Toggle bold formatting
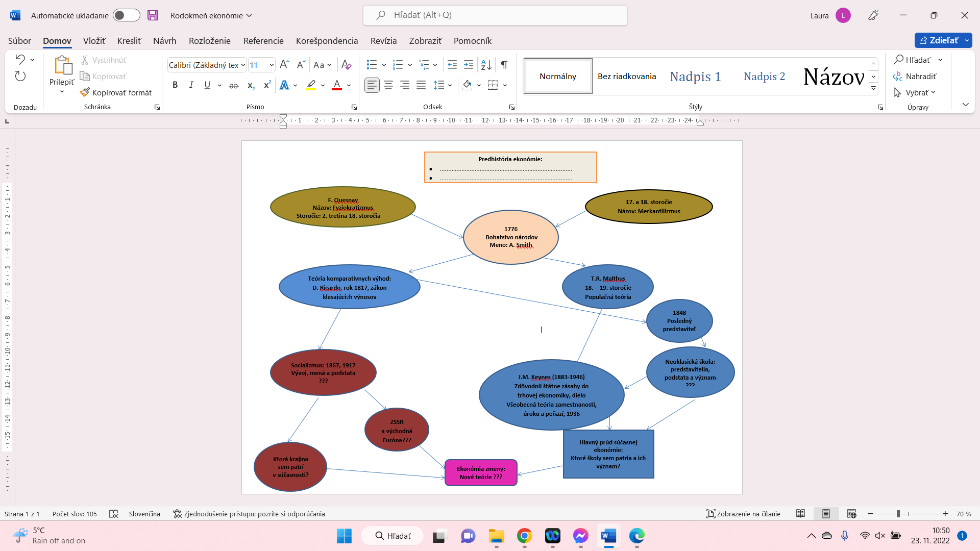The height and width of the screenshot is (551, 980). pyautogui.click(x=175, y=85)
